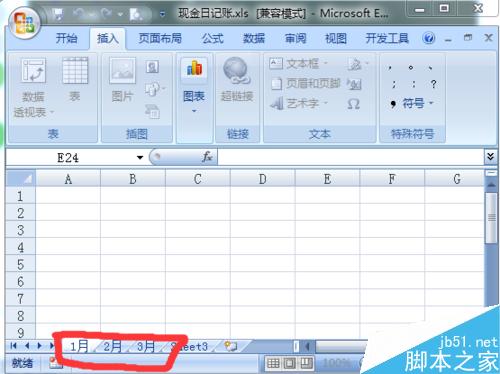Viewport: 500px width, 374px height.
Task: Select column D header
Action: coord(263,179)
